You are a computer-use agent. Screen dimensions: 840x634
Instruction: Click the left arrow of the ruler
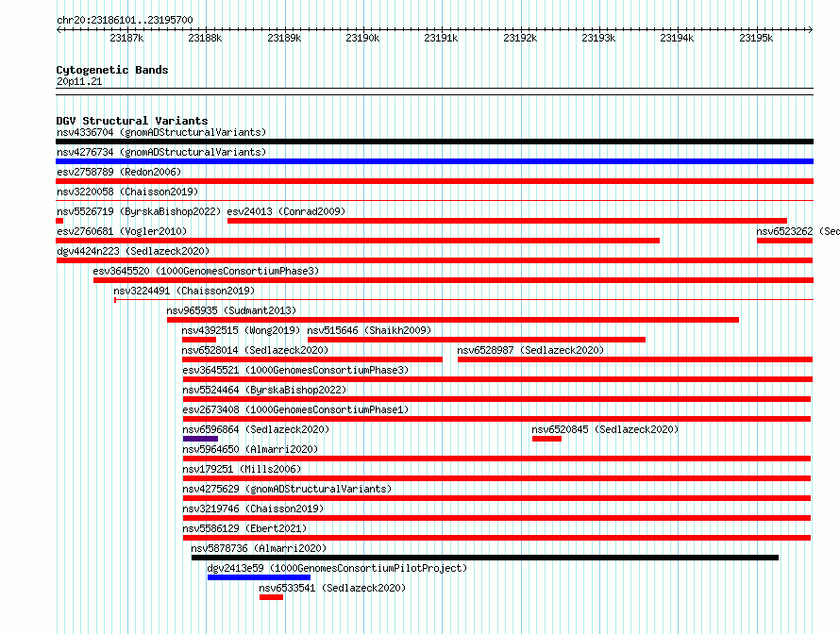pyautogui.click(x=59, y=30)
